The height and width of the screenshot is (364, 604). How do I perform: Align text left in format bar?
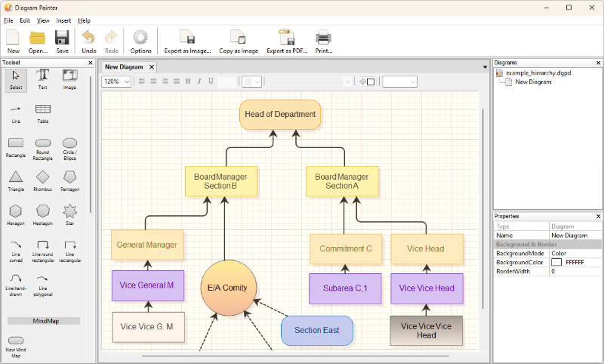click(142, 82)
